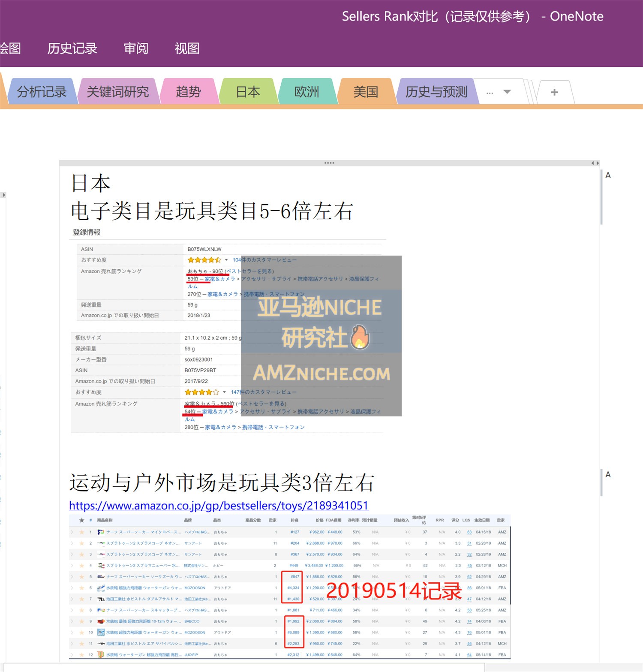Click the 家電&カメラ - 560位 ranking text
643x672 pixels.
[x=209, y=404]
